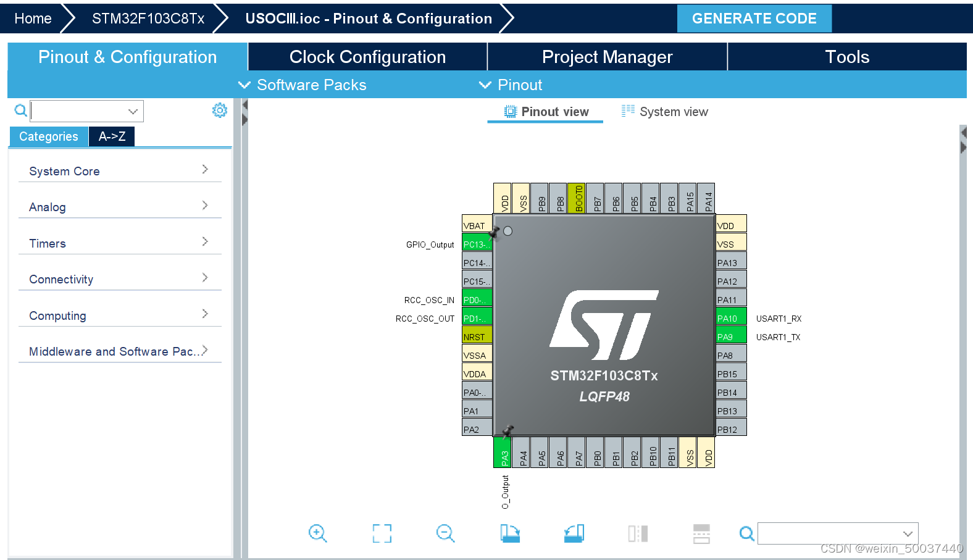This screenshot has width=973, height=560.
Task: Expand the Computing category
Action: click(120, 316)
